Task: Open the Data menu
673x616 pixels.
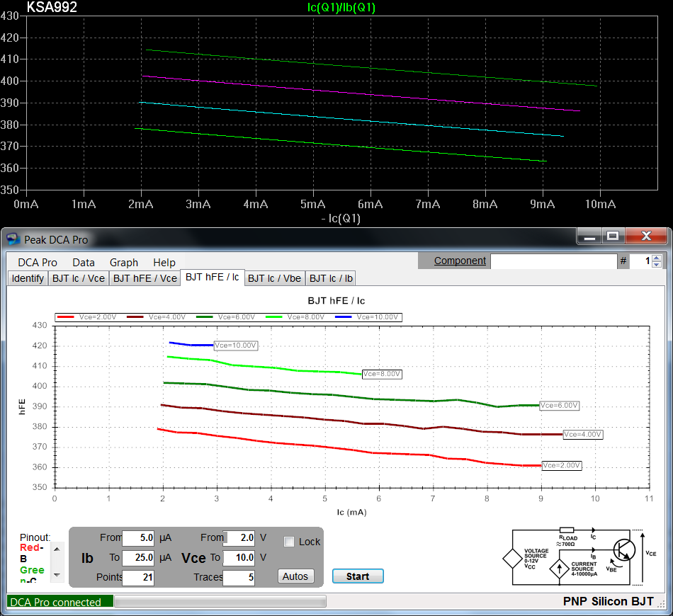Action: point(84,263)
